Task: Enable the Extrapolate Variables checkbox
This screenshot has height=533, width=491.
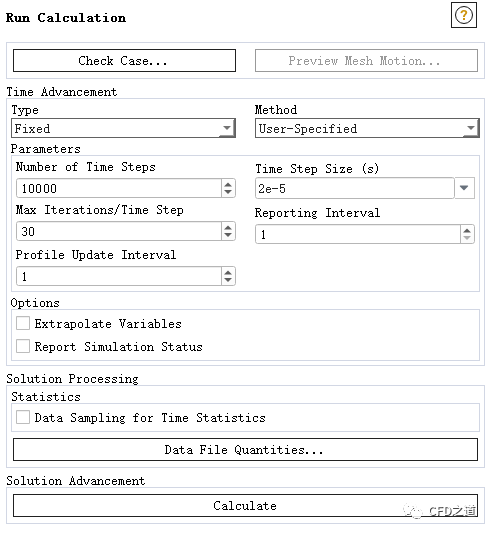Action: point(23,323)
